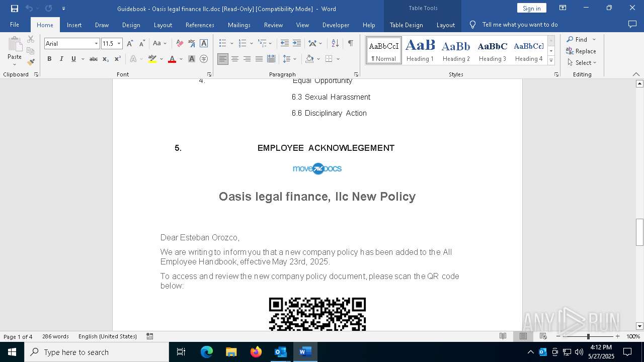The width and height of the screenshot is (644, 362).
Task: Click the Tell me what you want search box
Action: pos(520,25)
